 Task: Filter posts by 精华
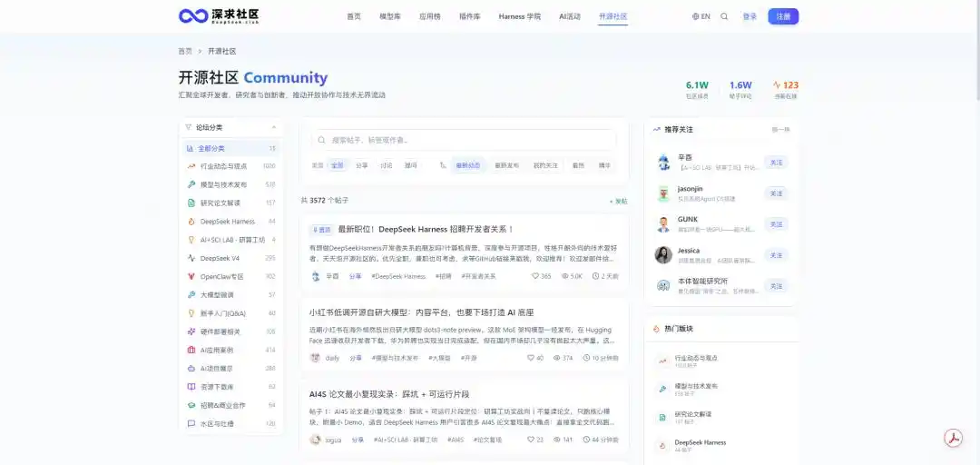(604, 166)
